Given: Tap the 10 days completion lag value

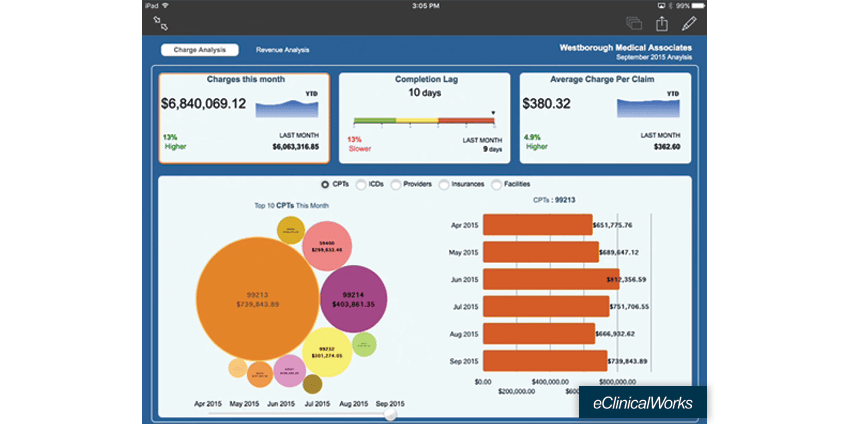Looking at the screenshot, I should pyautogui.click(x=424, y=93).
